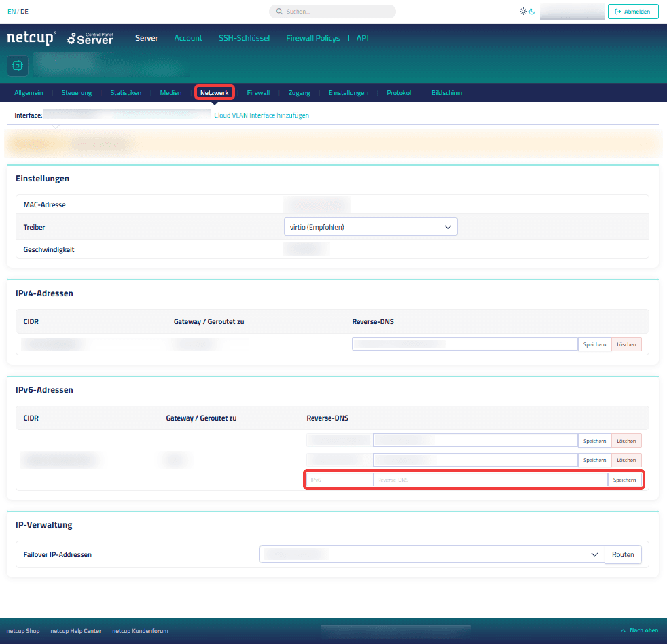Click the search magnifier icon
This screenshot has width=667, height=644.
[x=279, y=12]
